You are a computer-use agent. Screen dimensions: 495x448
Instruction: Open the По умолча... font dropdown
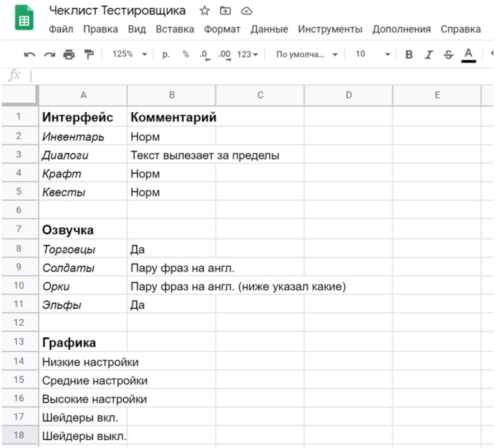307,54
